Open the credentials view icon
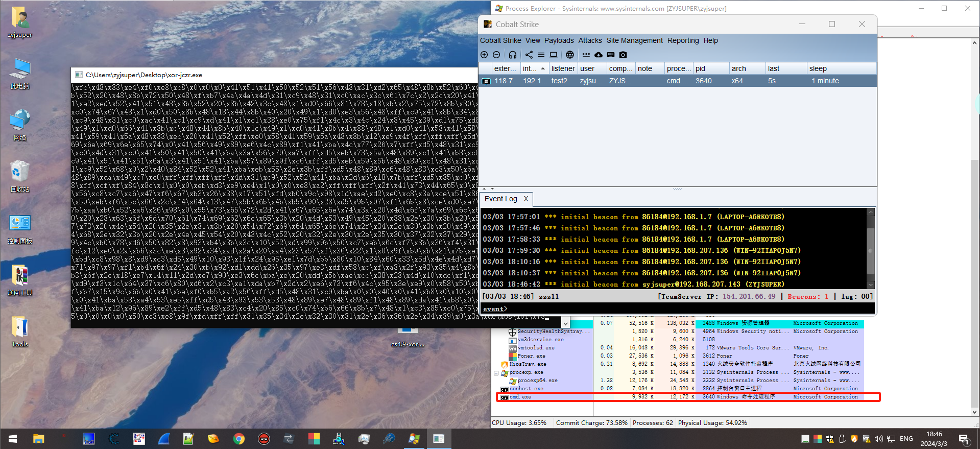This screenshot has height=449, width=980. [x=586, y=55]
